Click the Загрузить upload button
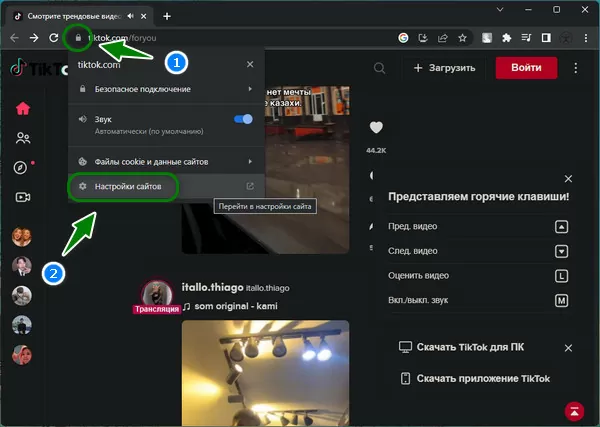The image size is (600, 427). pyautogui.click(x=446, y=68)
